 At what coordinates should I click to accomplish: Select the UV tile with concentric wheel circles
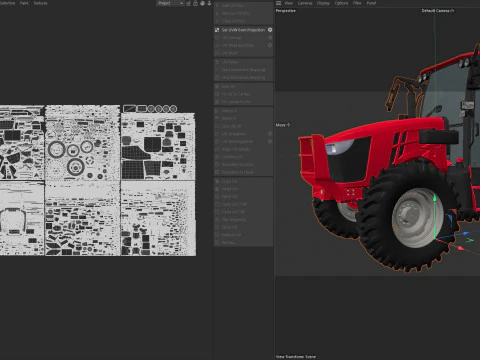pos(82,143)
